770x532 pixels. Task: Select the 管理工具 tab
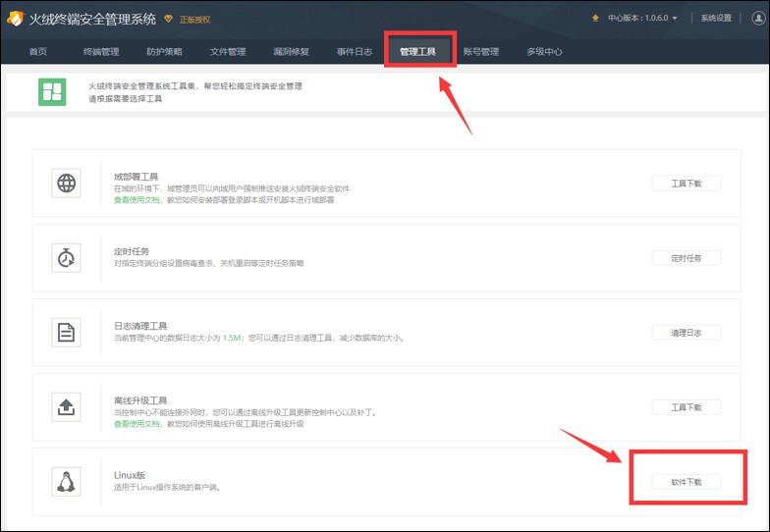418,51
